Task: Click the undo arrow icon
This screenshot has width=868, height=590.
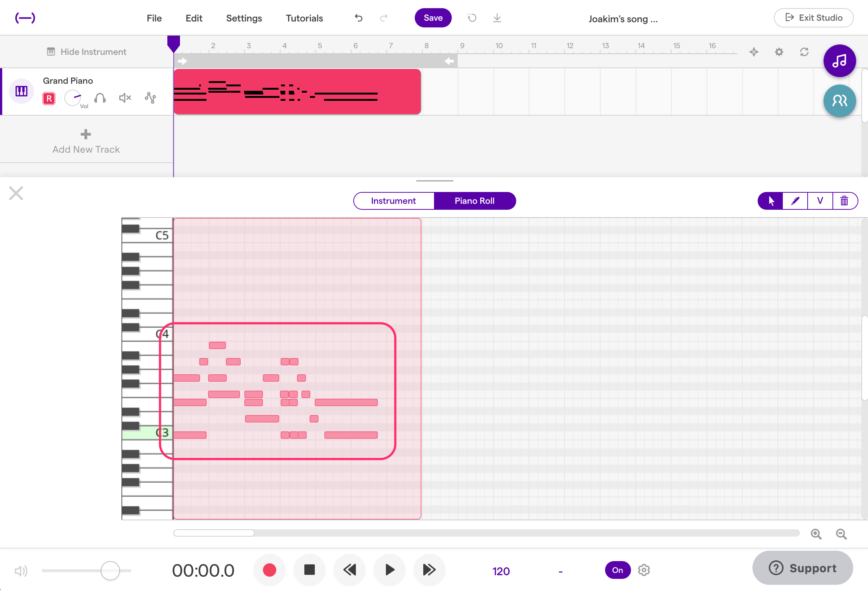Action: tap(358, 18)
